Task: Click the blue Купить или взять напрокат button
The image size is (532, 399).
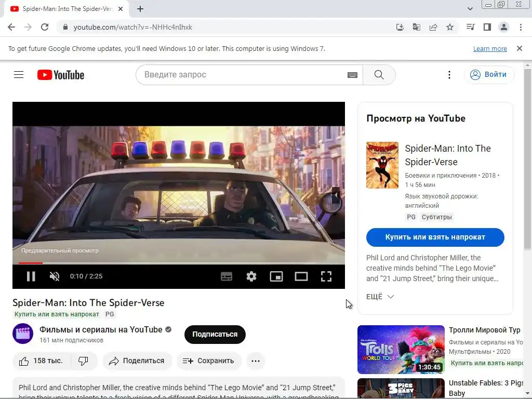Action: click(x=435, y=237)
